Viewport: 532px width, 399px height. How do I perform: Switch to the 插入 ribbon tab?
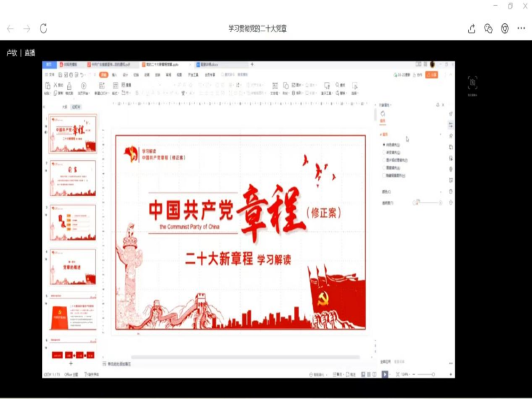click(x=114, y=75)
